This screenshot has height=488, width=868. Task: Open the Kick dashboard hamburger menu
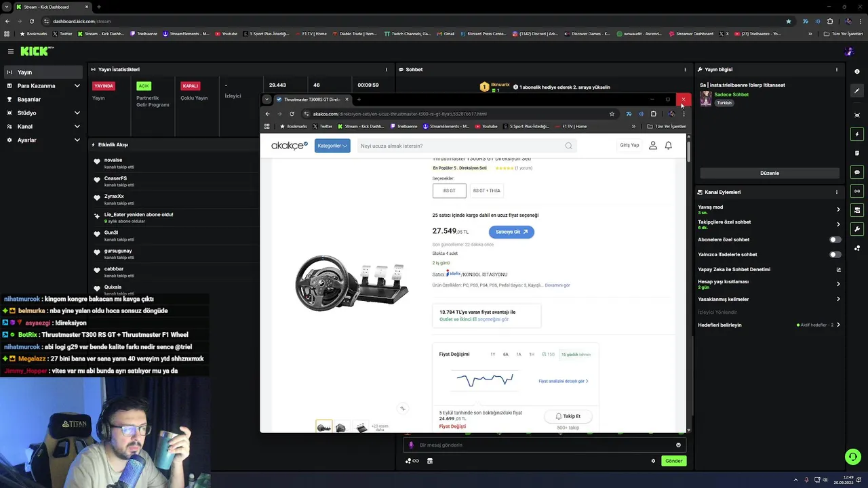[11, 51]
